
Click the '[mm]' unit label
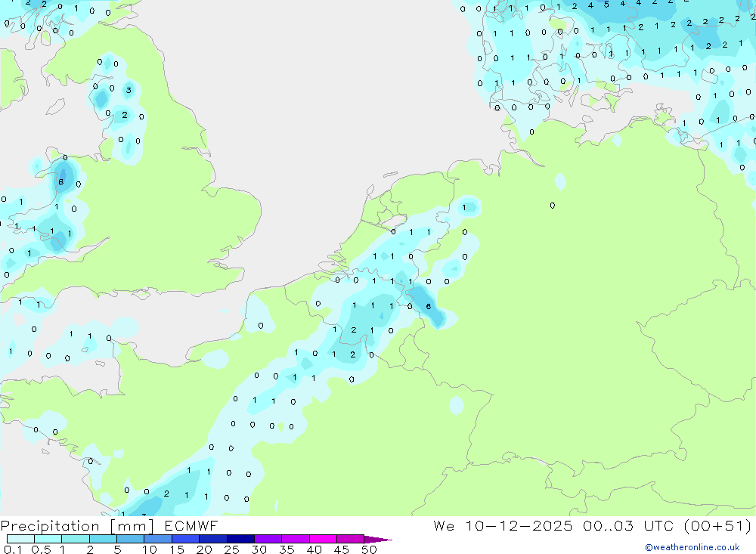click(132, 526)
